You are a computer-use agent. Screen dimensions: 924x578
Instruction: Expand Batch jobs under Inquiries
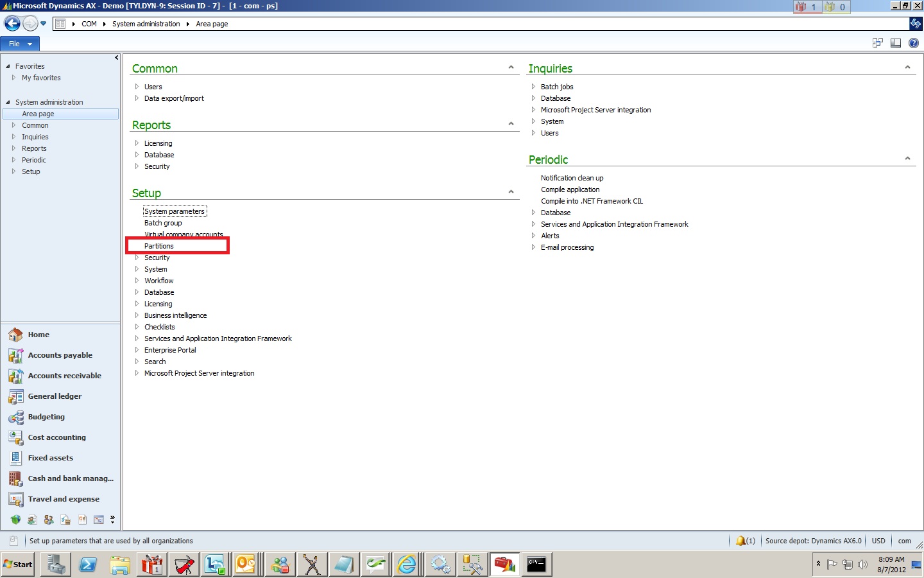(x=533, y=87)
